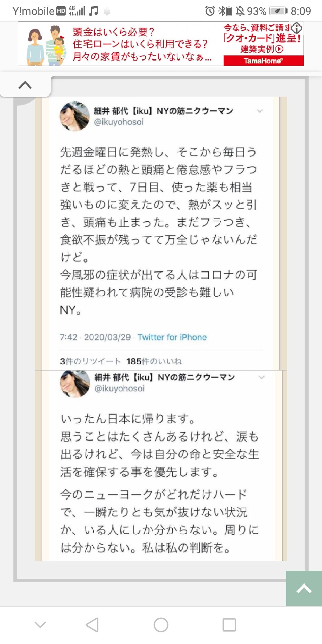The image size is (322, 644).
Task: Open ad info icon on TamaHome banner
Action: tap(296, 28)
